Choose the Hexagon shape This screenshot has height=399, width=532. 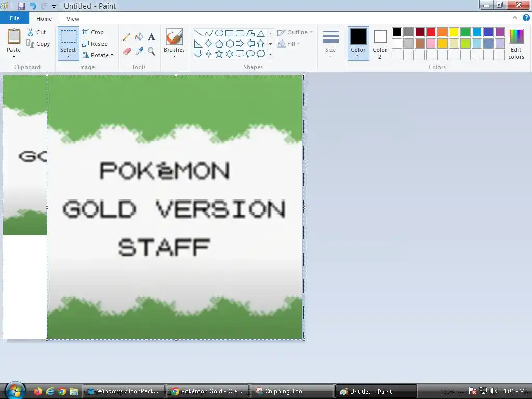(x=229, y=44)
